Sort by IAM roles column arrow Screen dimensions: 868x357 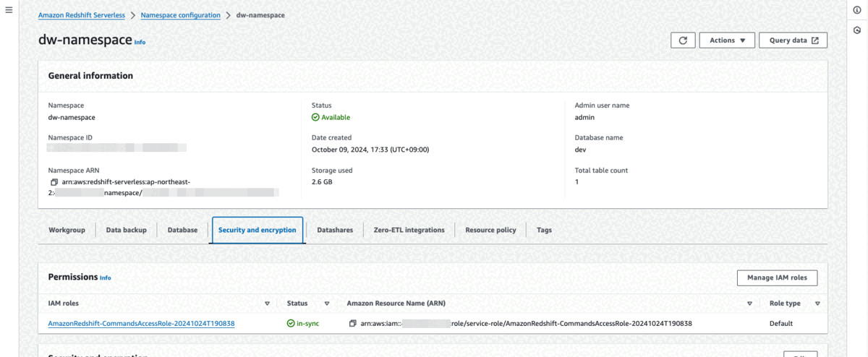(267, 304)
